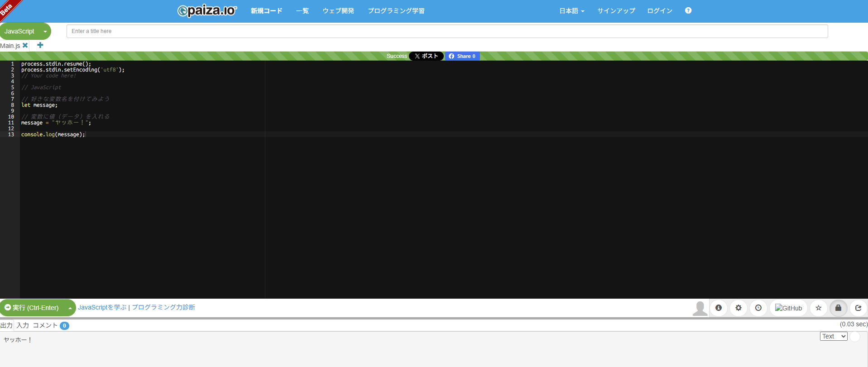Select the Main.js file tab

[10, 46]
